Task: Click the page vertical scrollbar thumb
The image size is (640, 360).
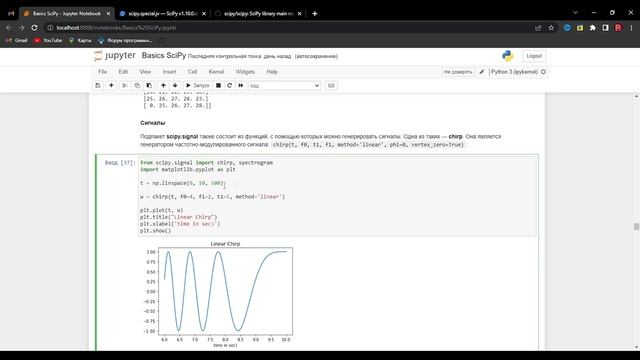Action: [636, 227]
